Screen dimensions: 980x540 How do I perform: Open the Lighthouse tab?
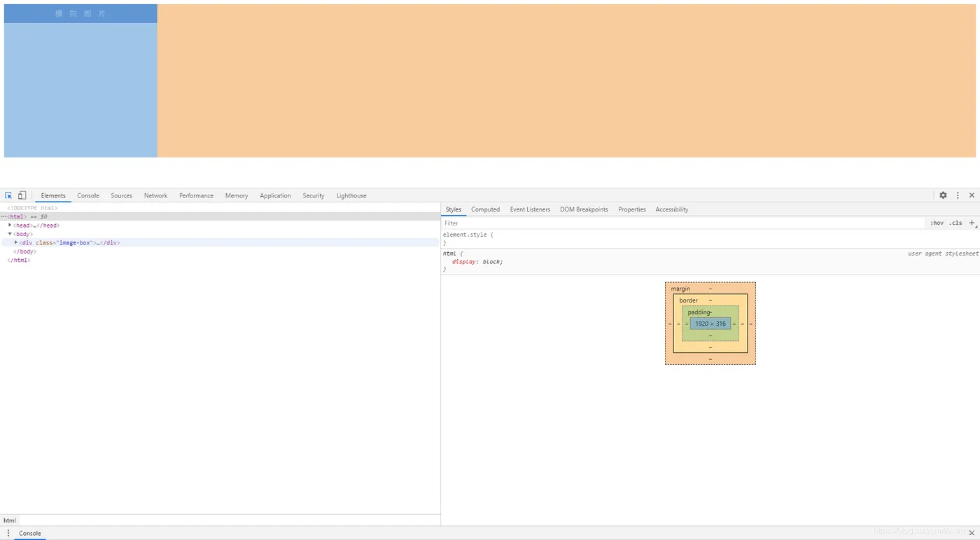pyautogui.click(x=351, y=195)
